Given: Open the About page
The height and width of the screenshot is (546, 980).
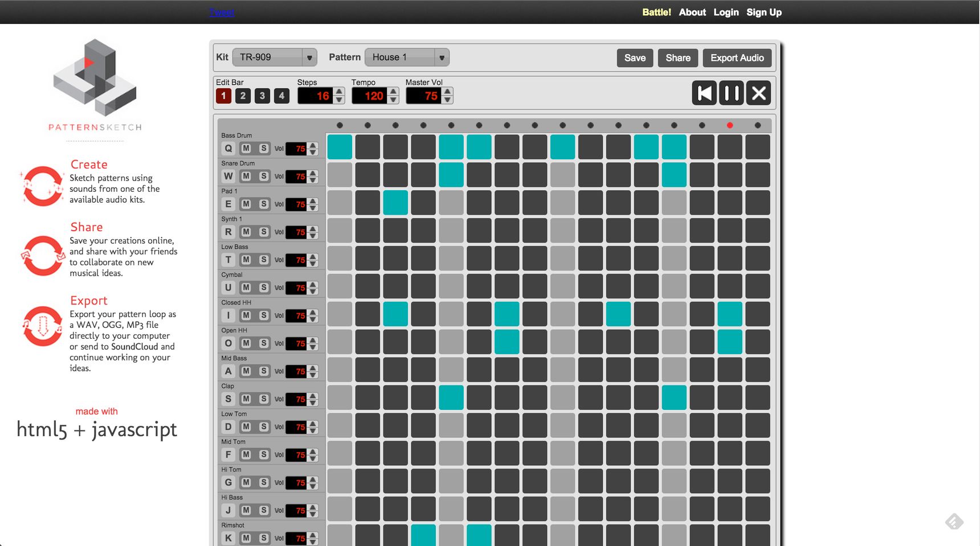Looking at the screenshot, I should coord(692,12).
